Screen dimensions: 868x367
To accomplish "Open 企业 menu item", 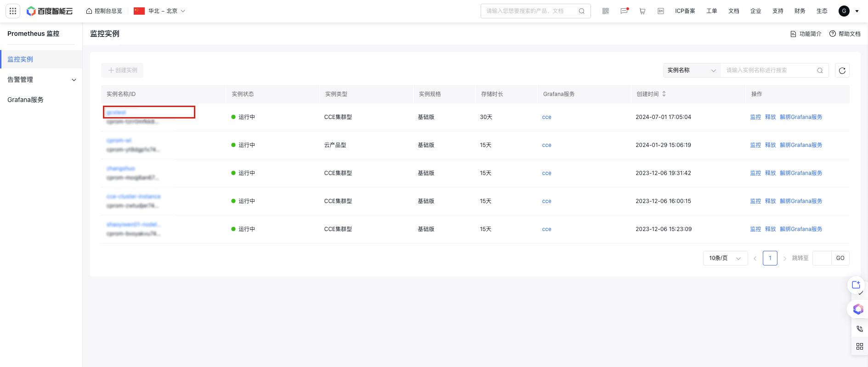I will [756, 11].
